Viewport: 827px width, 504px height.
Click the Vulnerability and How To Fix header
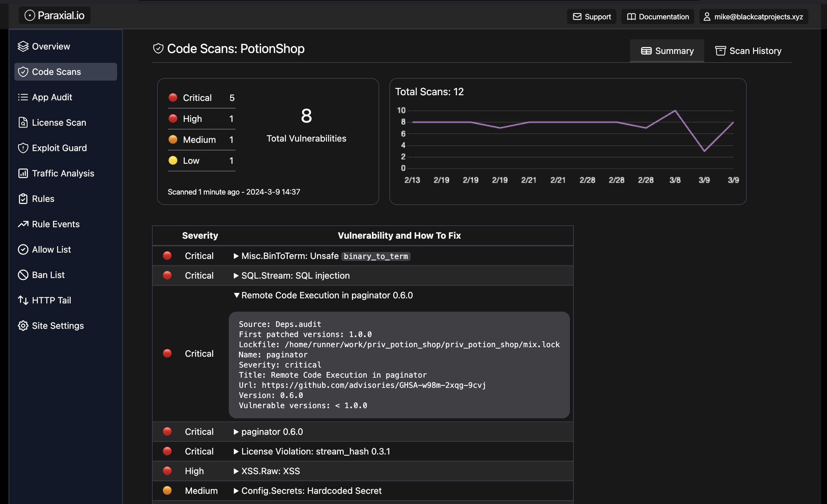tap(399, 235)
